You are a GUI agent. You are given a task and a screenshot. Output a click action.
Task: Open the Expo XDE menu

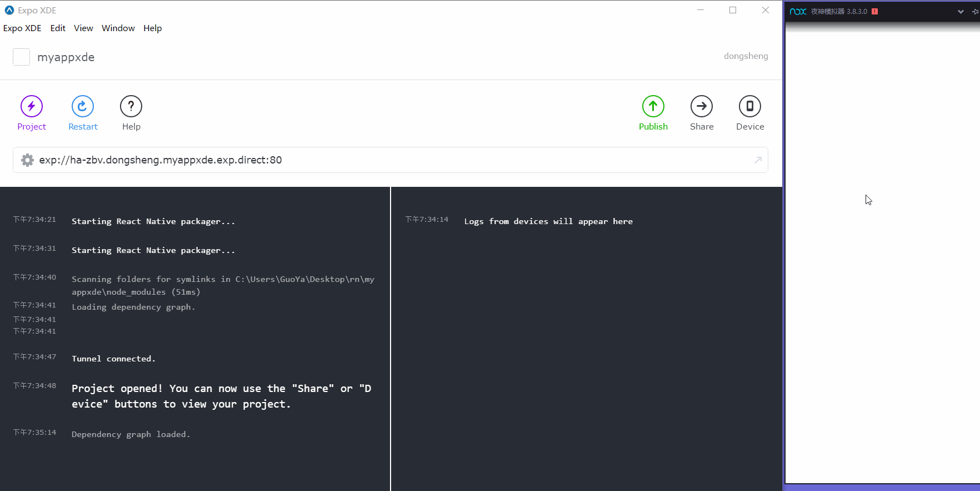(x=22, y=28)
